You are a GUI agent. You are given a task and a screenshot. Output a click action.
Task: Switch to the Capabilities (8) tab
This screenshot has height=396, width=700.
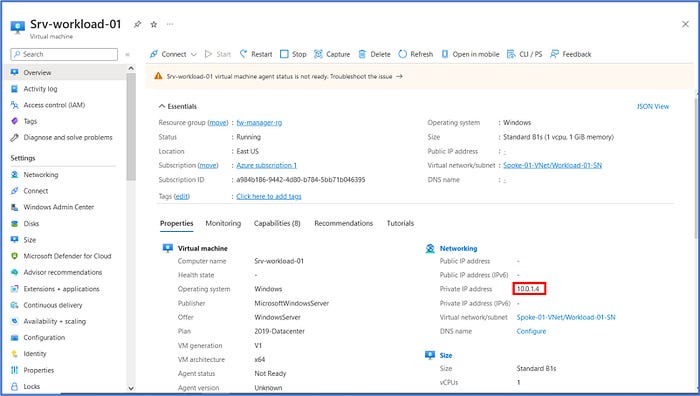277,223
